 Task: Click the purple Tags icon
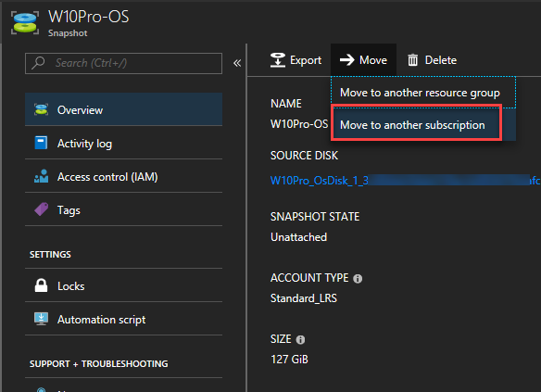point(41,209)
